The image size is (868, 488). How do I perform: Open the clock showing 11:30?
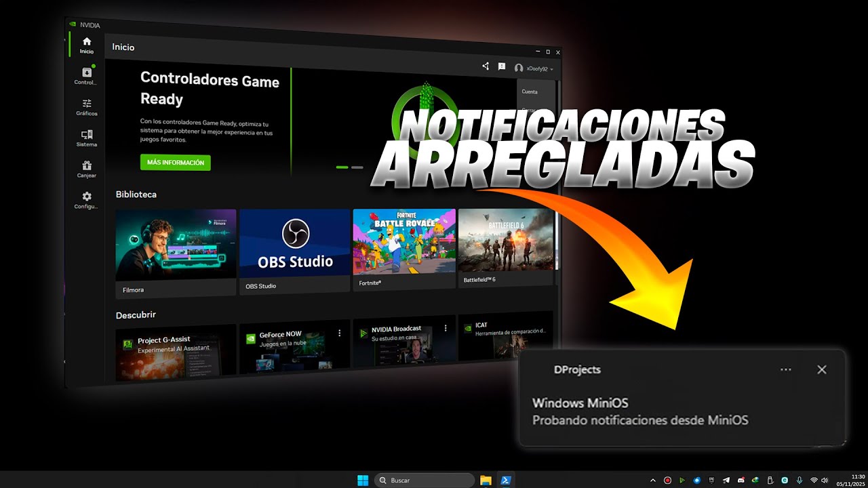pyautogui.click(x=852, y=480)
